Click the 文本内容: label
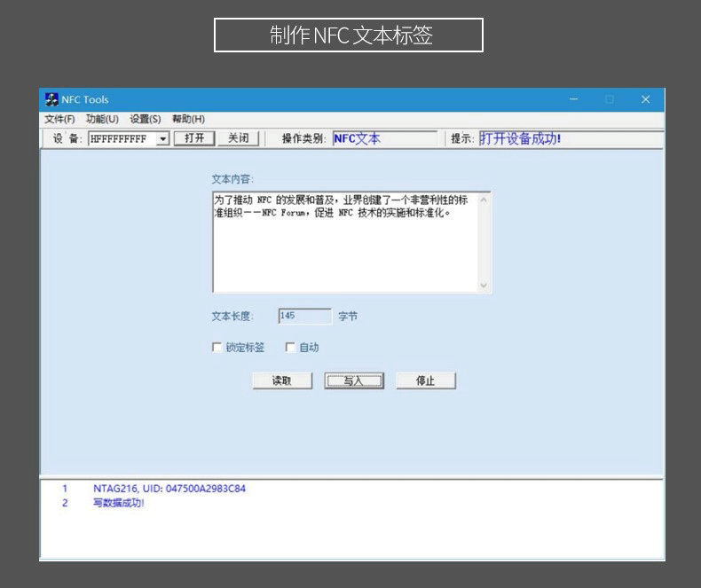701x588 pixels. (x=232, y=179)
